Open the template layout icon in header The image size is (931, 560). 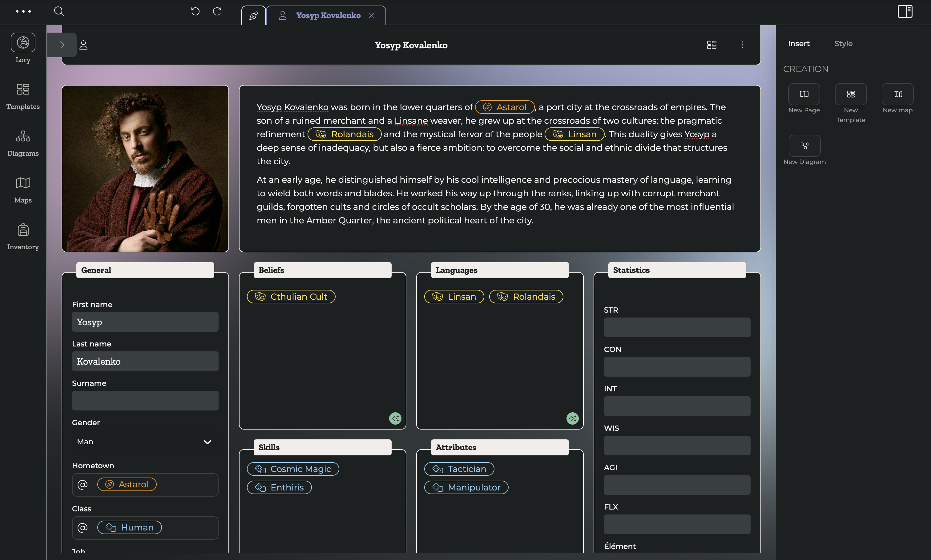712,45
